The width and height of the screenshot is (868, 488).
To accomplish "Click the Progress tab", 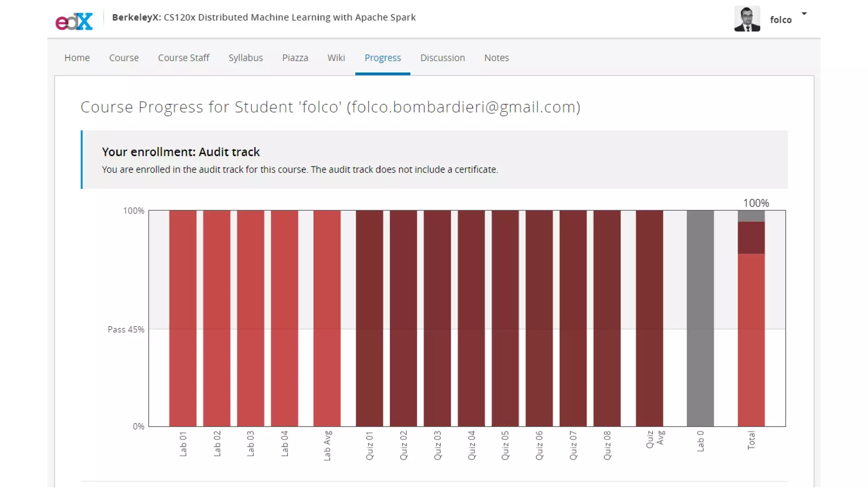I will point(382,58).
